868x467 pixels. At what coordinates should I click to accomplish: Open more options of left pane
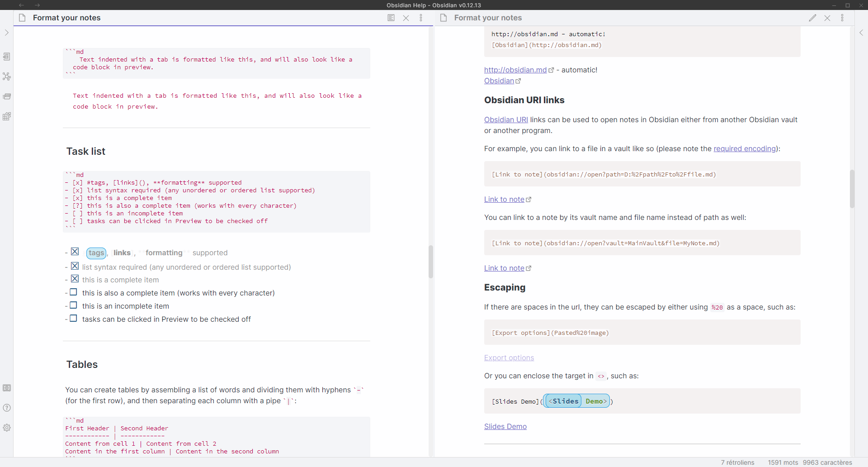click(421, 18)
